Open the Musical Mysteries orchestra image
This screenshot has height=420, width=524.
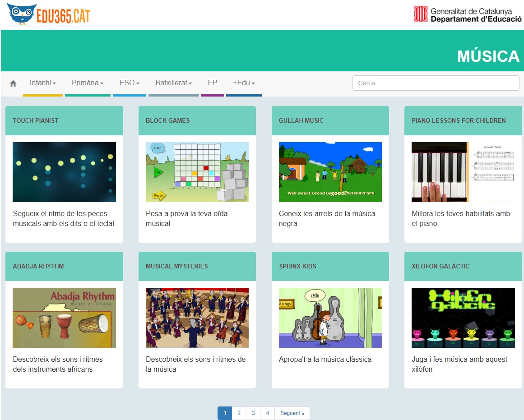point(197,318)
